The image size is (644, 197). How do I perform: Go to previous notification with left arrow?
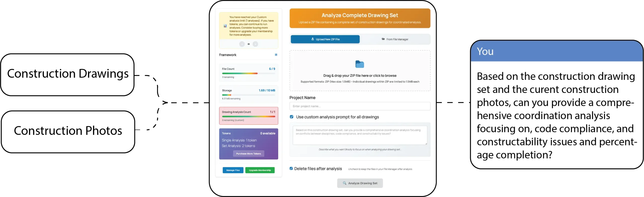click(x=242, y=44)
